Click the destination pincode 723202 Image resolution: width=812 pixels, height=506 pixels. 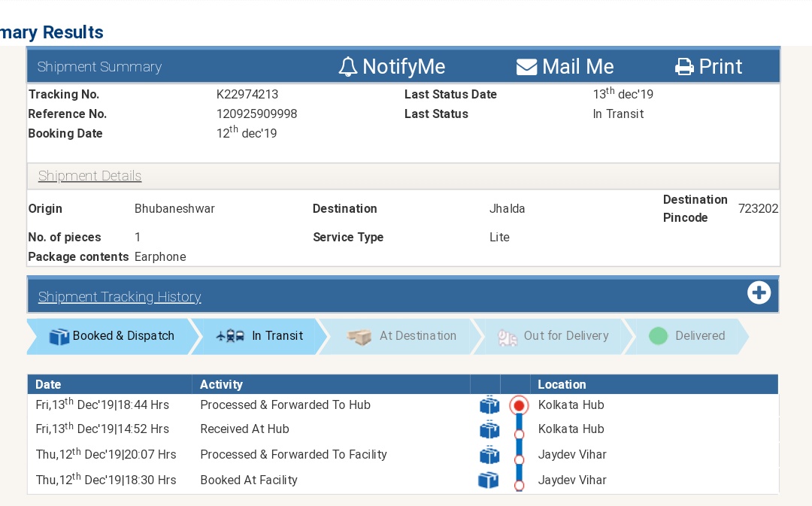click(758, 209)
